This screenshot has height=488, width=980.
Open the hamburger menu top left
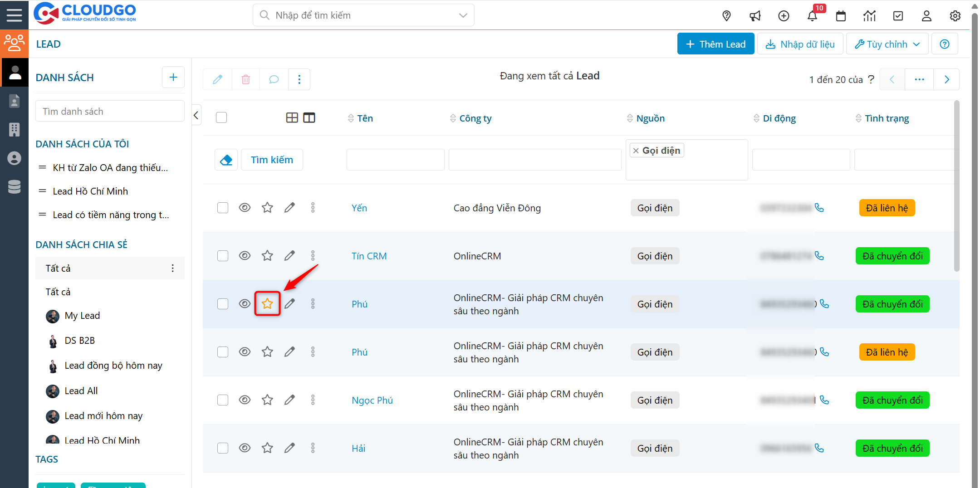[14, 14]
